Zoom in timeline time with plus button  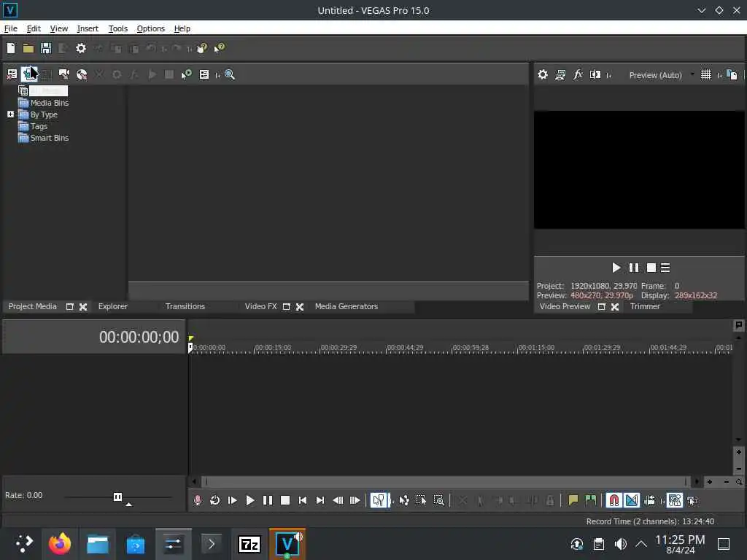[710, 482]
